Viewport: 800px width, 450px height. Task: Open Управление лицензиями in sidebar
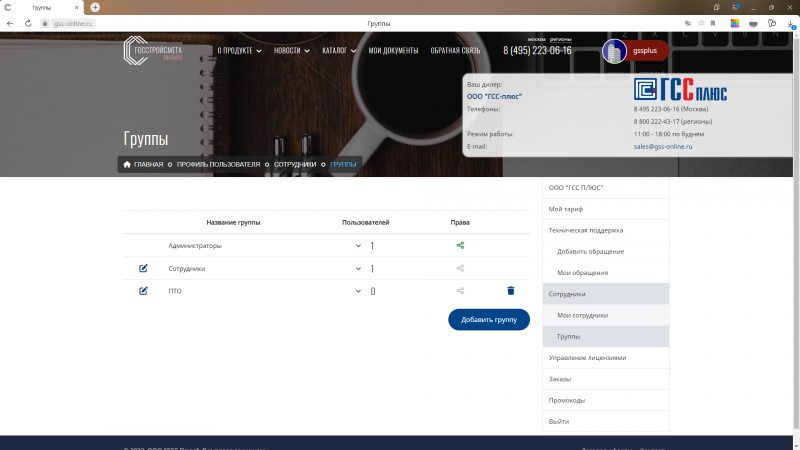point(606,358)
